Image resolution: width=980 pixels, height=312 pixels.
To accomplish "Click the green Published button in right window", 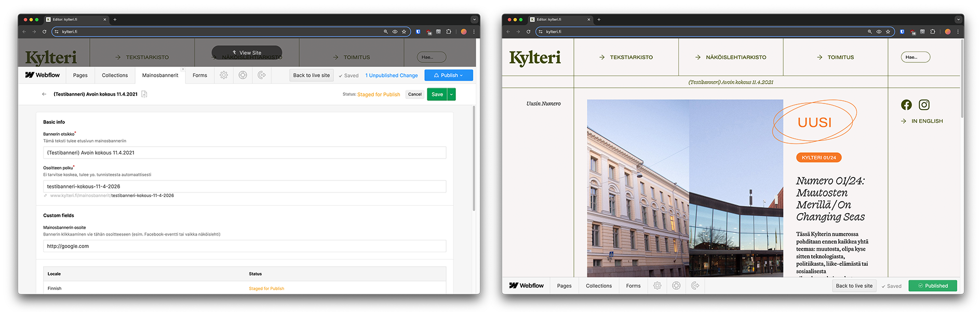I will click(x=933, y=285).
